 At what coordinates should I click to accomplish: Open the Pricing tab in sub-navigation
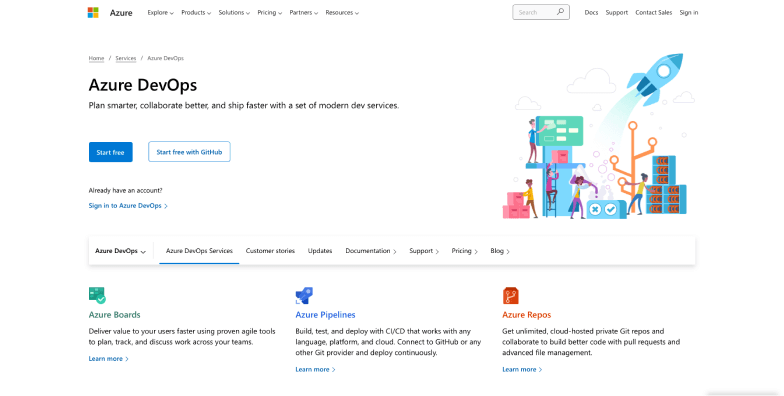[x=464, y=251]
